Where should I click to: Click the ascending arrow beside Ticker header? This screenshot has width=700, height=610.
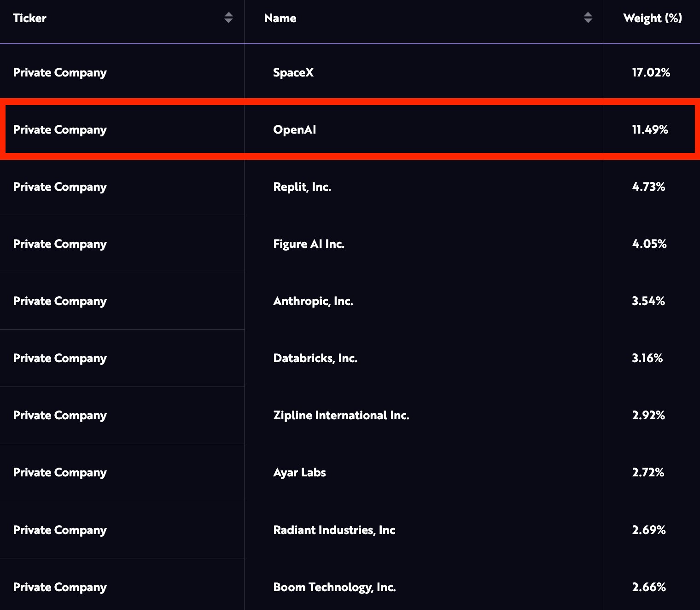click(229, 15)
